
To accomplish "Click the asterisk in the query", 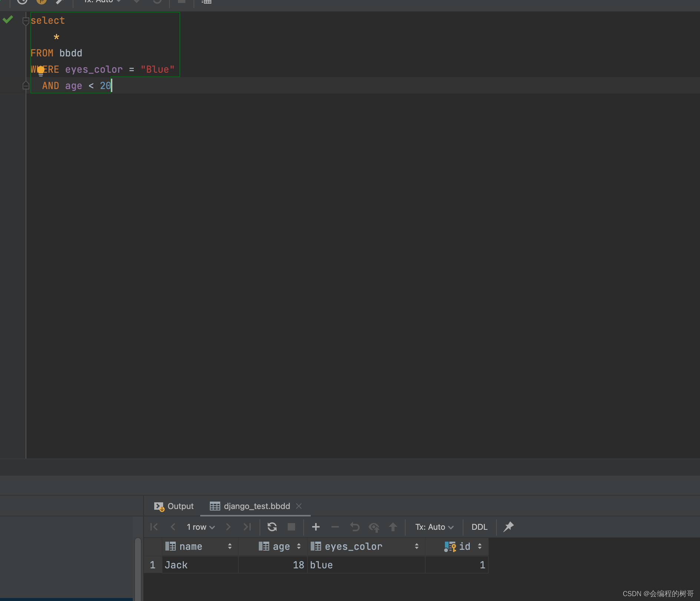I will [56, 37].
